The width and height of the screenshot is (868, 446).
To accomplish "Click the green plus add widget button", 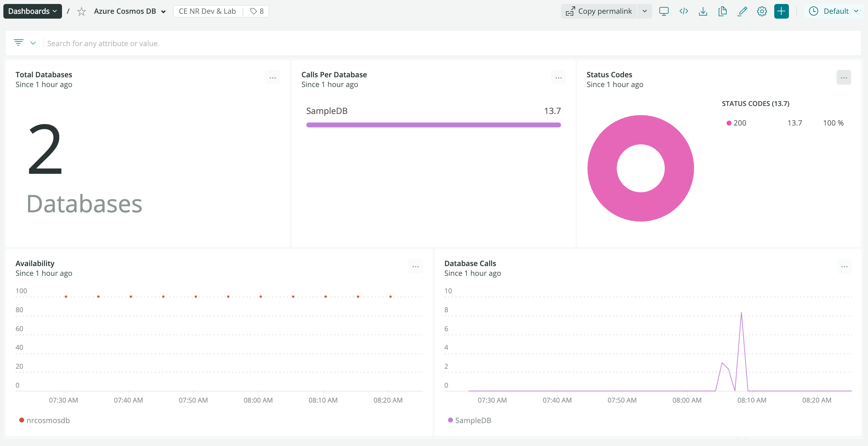I will (x=781, y=12).
